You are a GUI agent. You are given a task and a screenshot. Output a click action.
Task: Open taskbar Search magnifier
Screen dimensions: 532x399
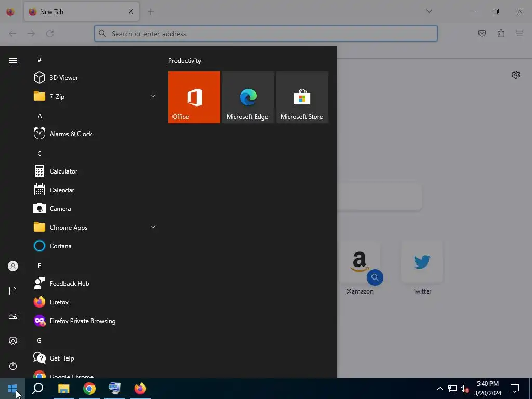point(37,389)
